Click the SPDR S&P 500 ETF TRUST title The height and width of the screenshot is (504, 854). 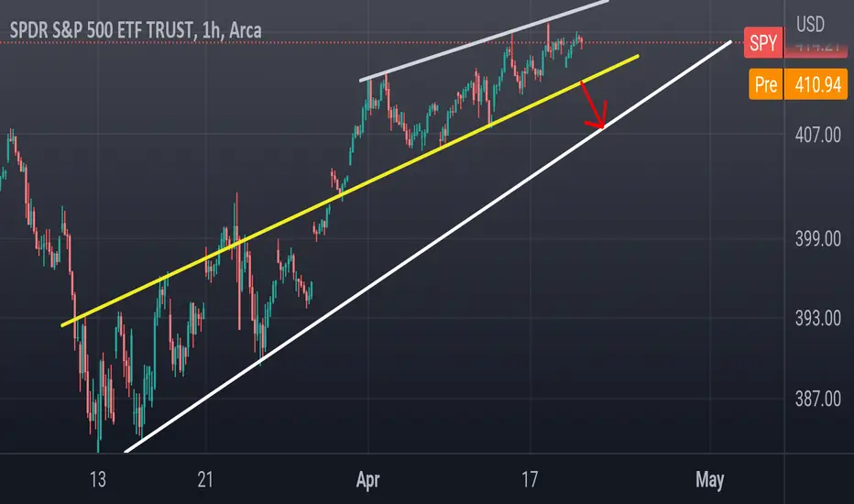(x=136, y=30)
